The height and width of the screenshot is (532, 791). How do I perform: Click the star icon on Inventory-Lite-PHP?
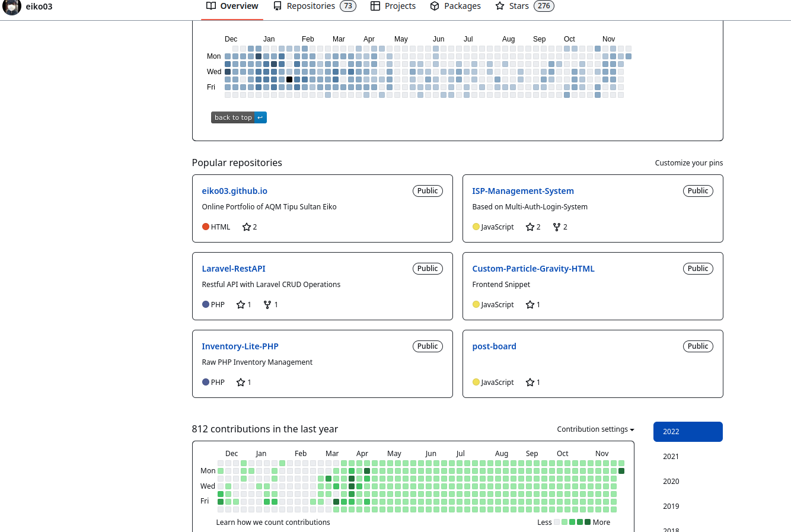[x=240, y=382]
